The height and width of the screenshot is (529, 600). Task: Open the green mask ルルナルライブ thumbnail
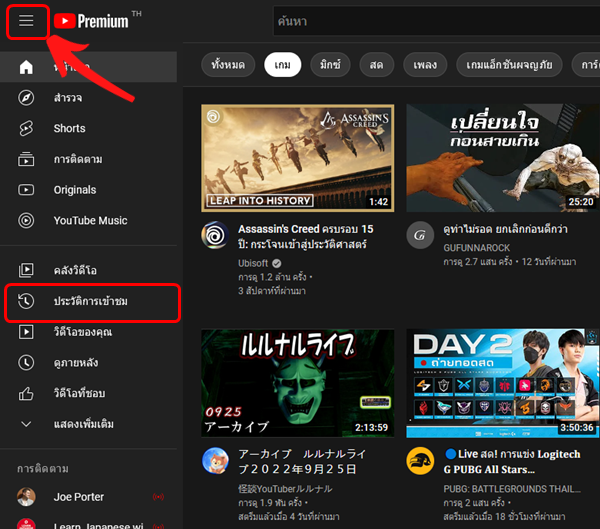298,383
